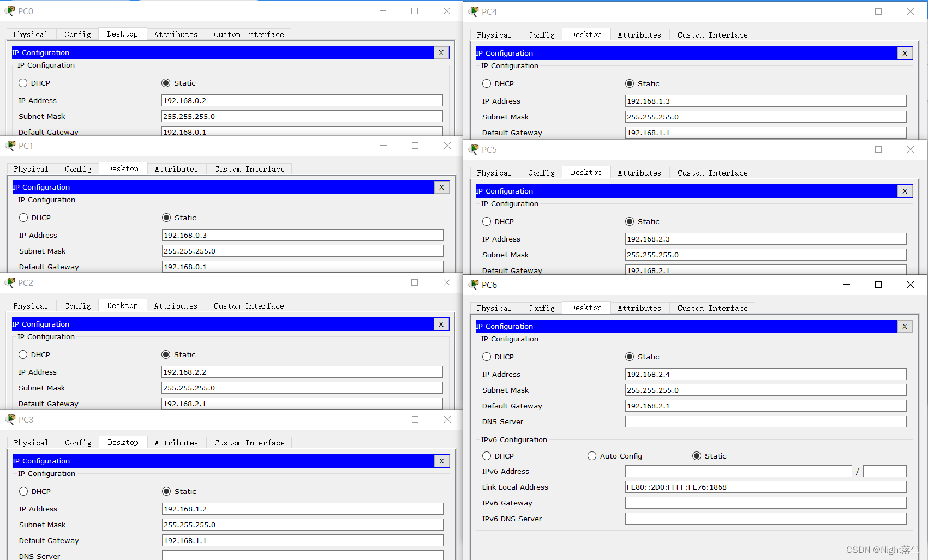Open the Config tab in PC5
The width and height of the screenshot is (928, 560).
tap(541, 173)
